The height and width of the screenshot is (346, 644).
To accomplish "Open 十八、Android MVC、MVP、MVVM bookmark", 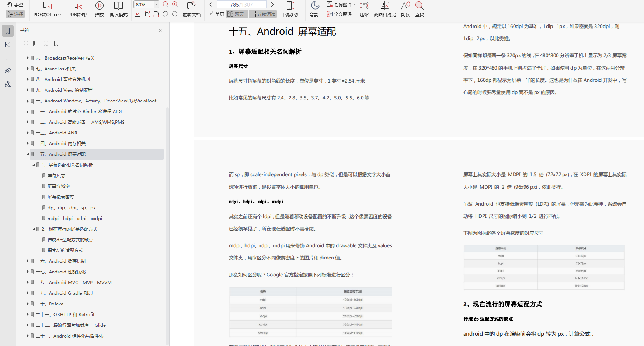I will click(74, 282).
